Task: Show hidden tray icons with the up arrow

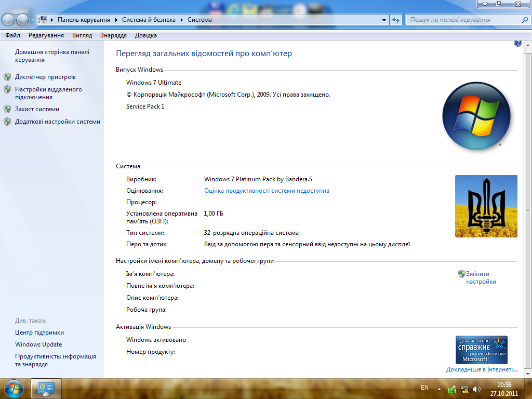Action: 439,390
